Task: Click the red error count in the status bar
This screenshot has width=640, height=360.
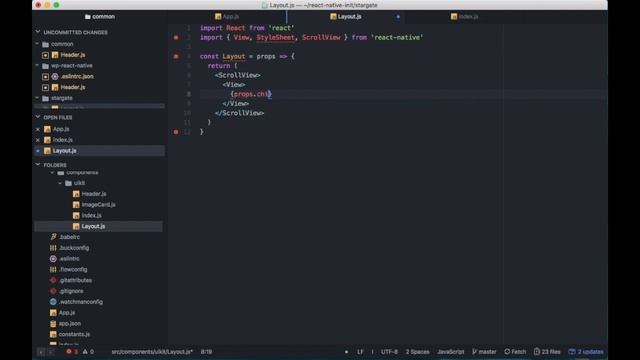Action: pos(72,351)
